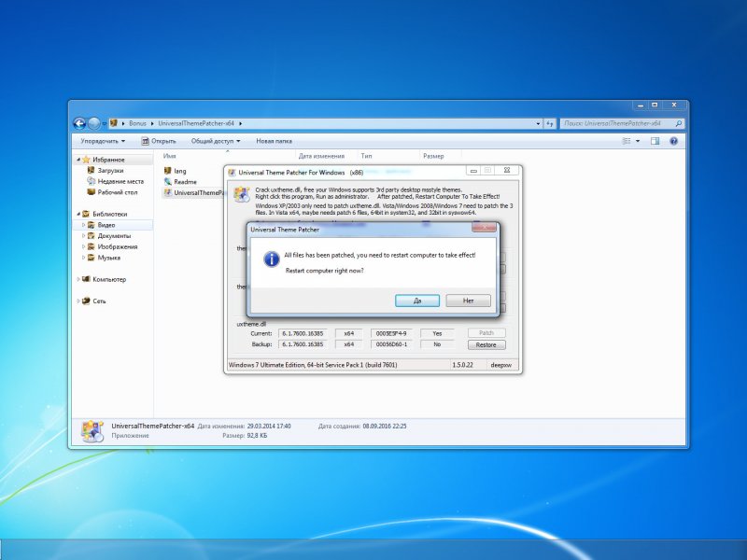Sort by Дата изменения column header

321,156
